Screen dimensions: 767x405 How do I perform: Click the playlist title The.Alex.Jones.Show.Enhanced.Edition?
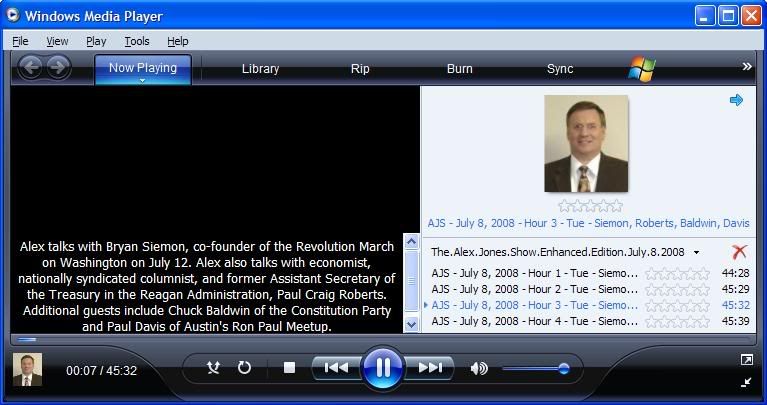557,252
